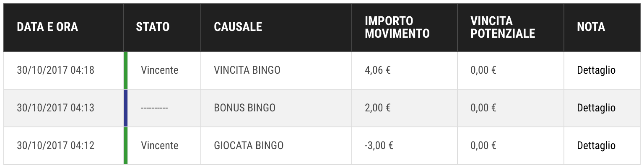Click green status bar of GIOCATA BINGO row
The width and height of the screenshot is (644, 165).
pyautogui.click(x=126, y=146)
